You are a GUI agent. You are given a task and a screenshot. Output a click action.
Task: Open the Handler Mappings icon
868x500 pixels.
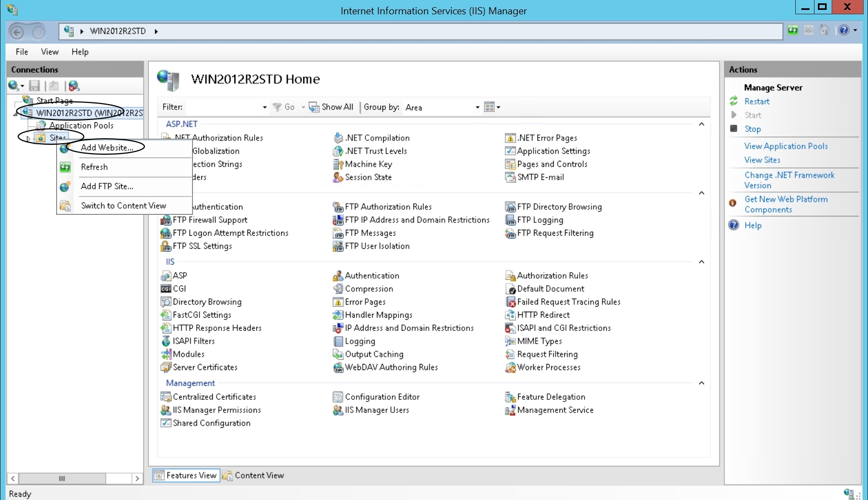coord(338,315)
